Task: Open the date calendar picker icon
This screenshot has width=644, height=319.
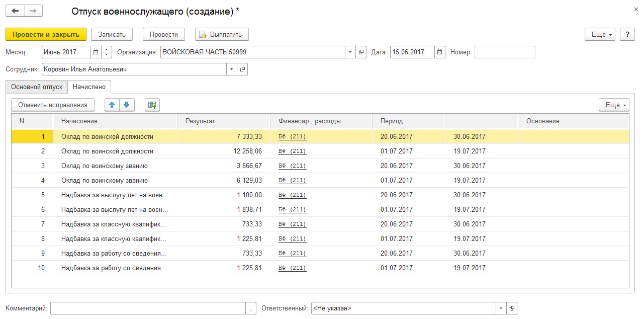Action: point(440,52)
